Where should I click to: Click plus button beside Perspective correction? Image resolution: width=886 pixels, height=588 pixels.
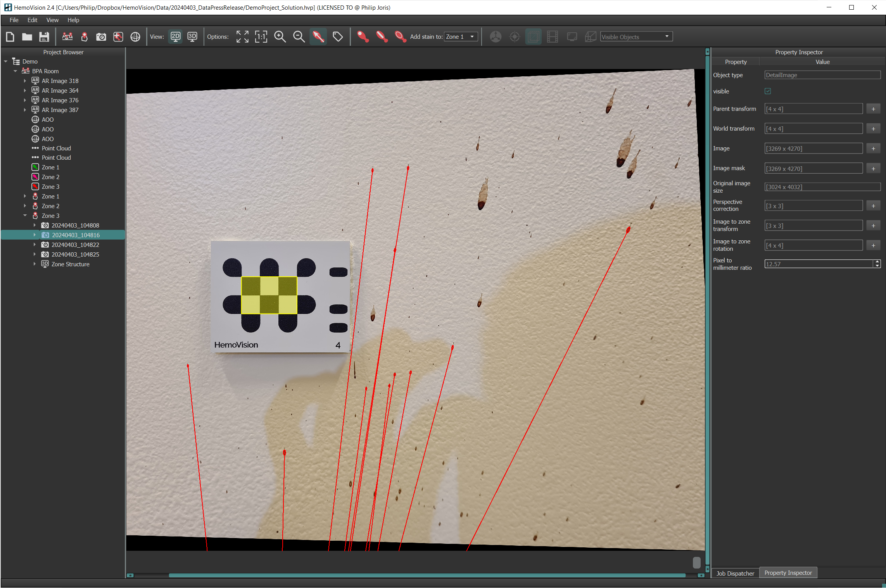[873, 206]
